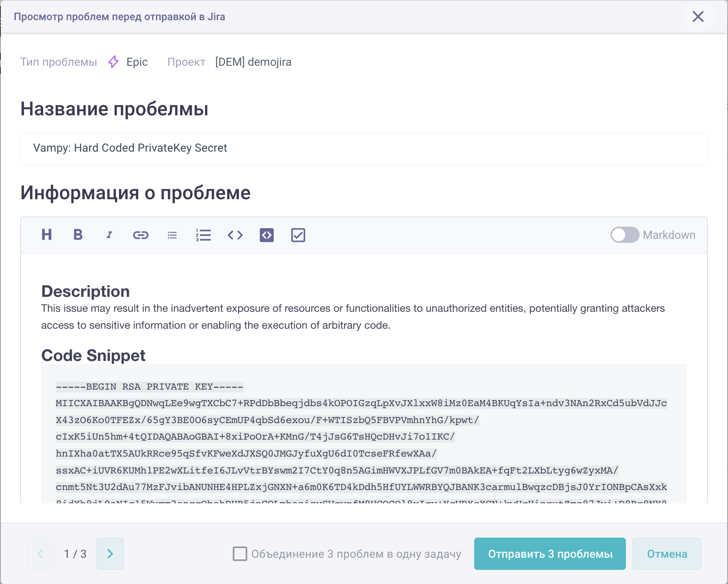Screen dimensions: 728x584
Task: Choose the [DEM] demojira project
Action: coord(253,62)
